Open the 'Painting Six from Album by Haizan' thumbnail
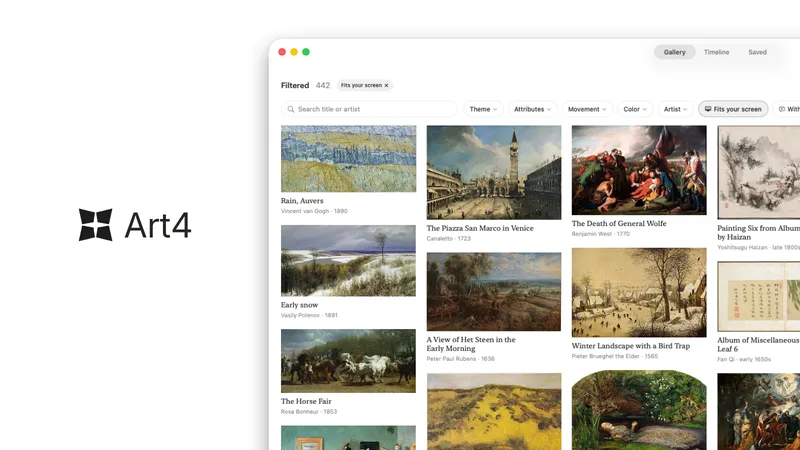This screenshot has width=800, height=450. tap(759, 172)
